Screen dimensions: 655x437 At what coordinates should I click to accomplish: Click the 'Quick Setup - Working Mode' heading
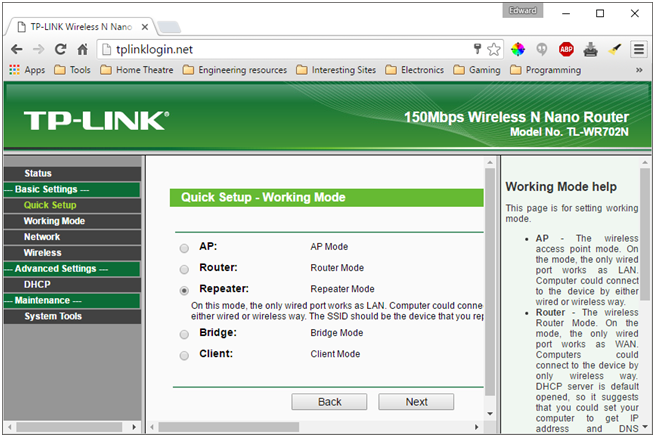click(x=263, y=198)
